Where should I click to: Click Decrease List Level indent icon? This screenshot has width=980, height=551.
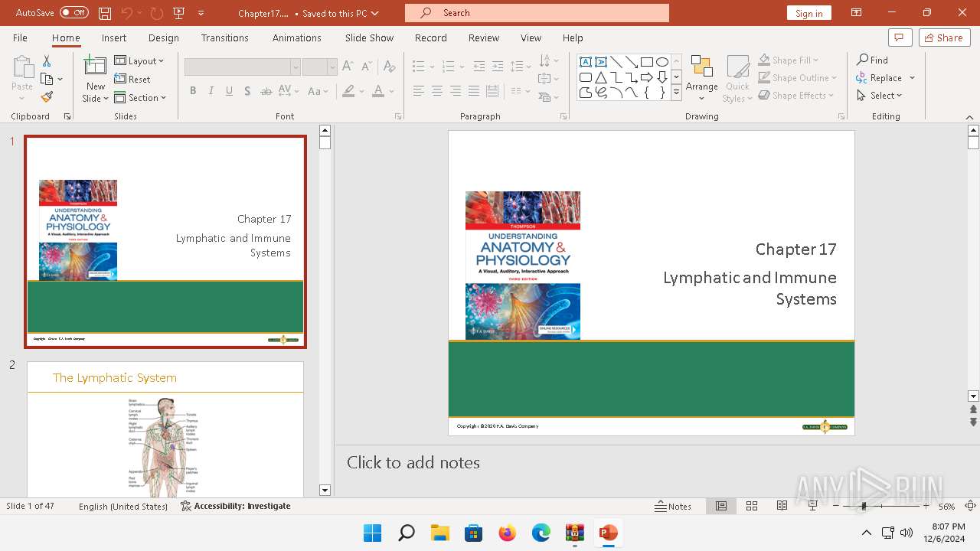point(479,67)
